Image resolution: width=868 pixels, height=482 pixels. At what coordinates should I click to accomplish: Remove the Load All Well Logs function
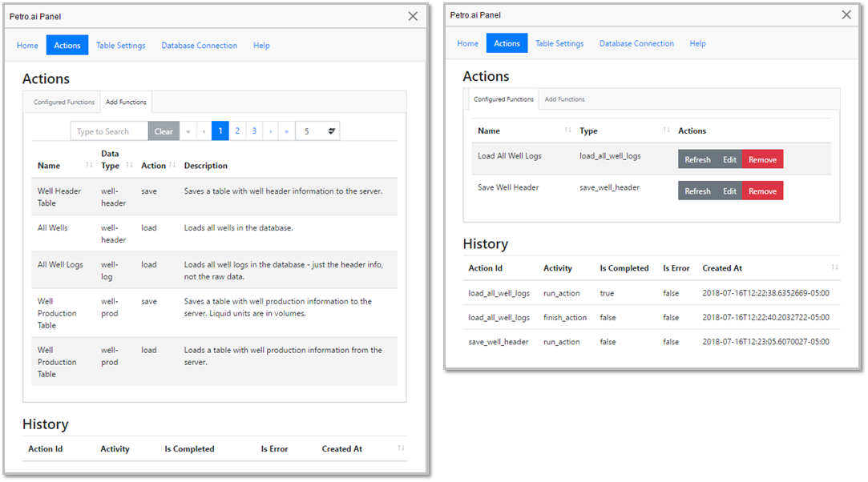click(x=763, y=159)
